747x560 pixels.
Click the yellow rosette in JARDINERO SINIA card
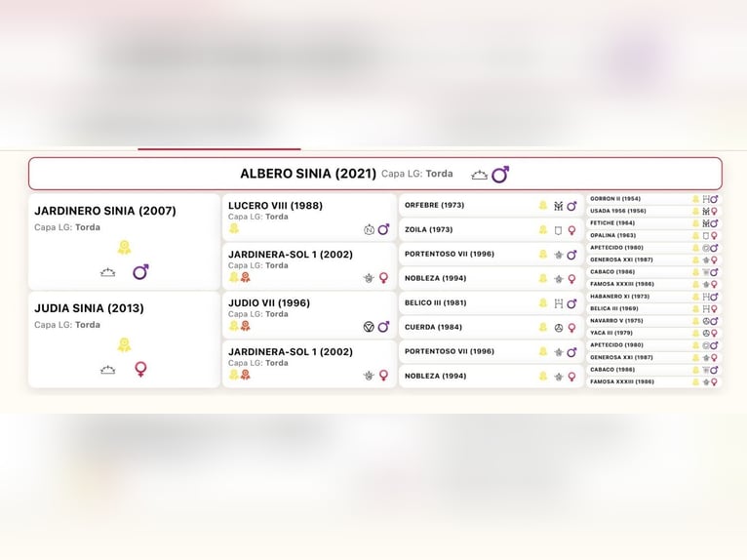pyautogui.click(x=124, y=247)
